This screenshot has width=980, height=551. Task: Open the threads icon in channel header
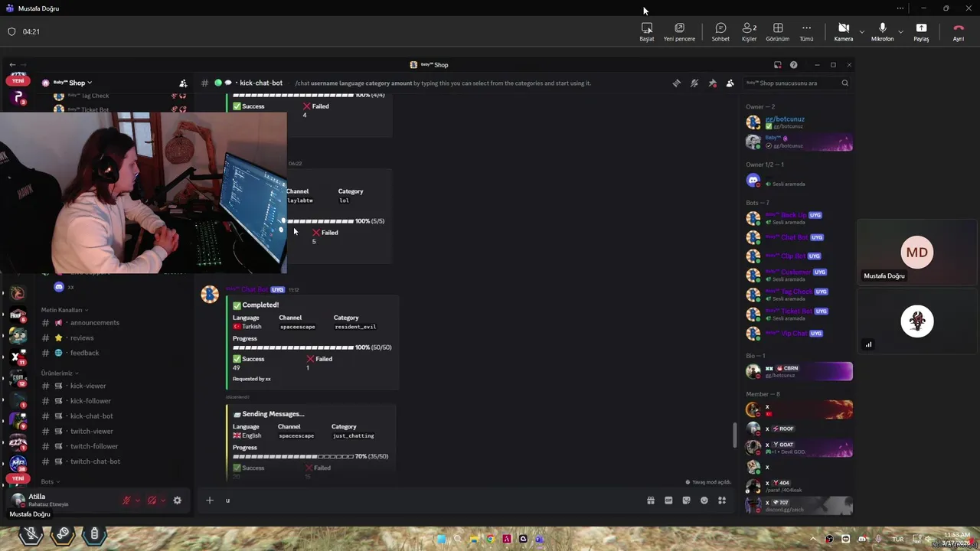tap(676, 83)
